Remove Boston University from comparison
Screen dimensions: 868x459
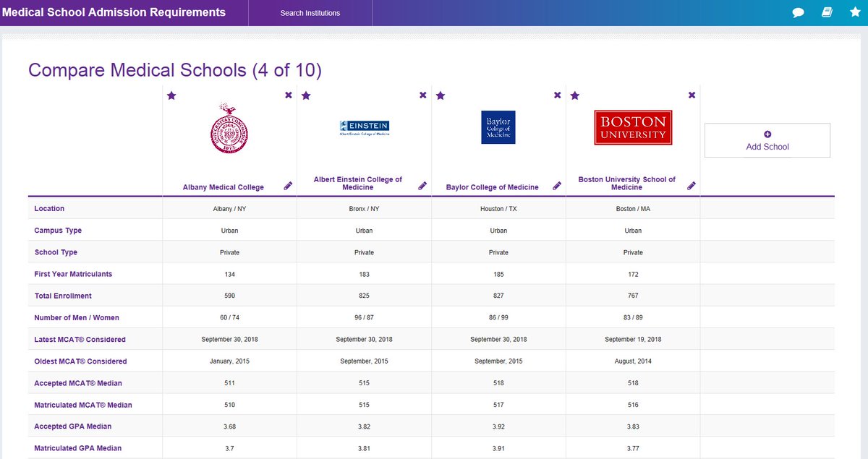tap(692, 95)
